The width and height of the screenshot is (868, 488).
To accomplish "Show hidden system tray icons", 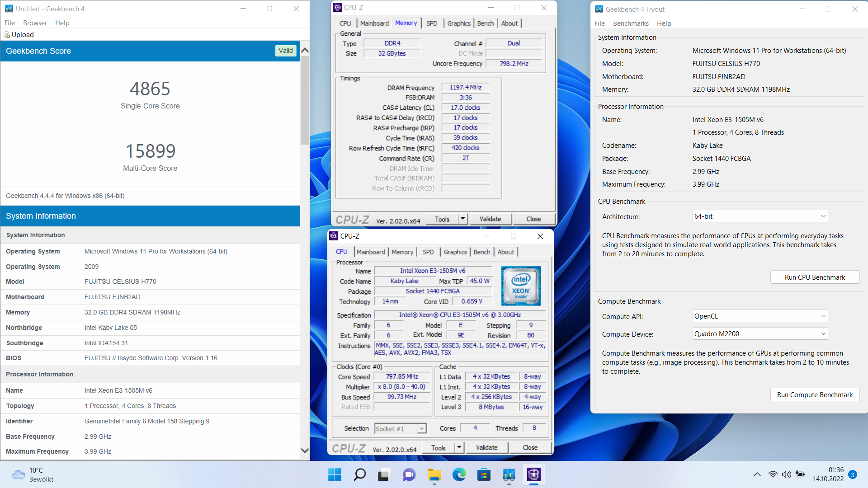I will point(757,474).
